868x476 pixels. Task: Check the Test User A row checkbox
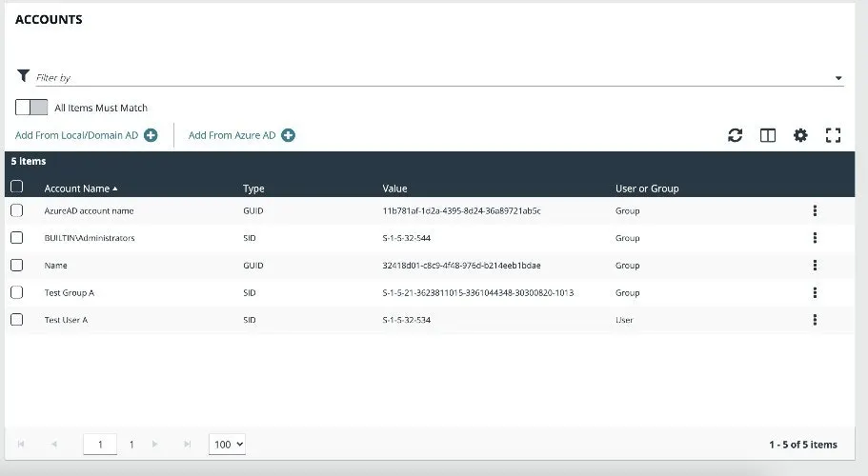click(16, 320)
